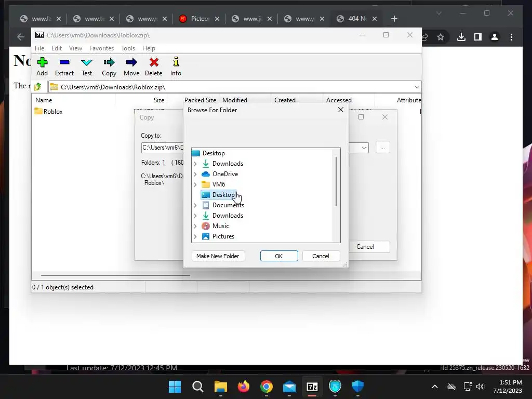Select the Copy toolbar icon
This screenshot has width=532, height=399.
pos(109,66)
